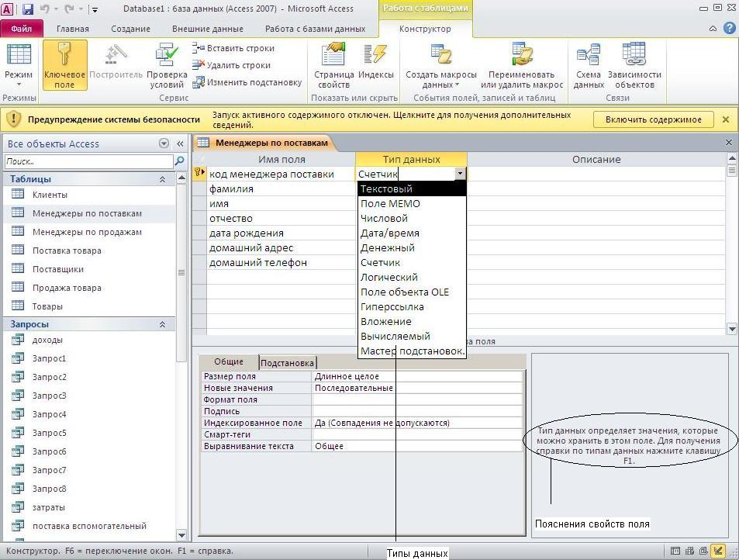Switch to the Главная ribbon tab
Screen dimensions: 739x560
click(73, 29)
